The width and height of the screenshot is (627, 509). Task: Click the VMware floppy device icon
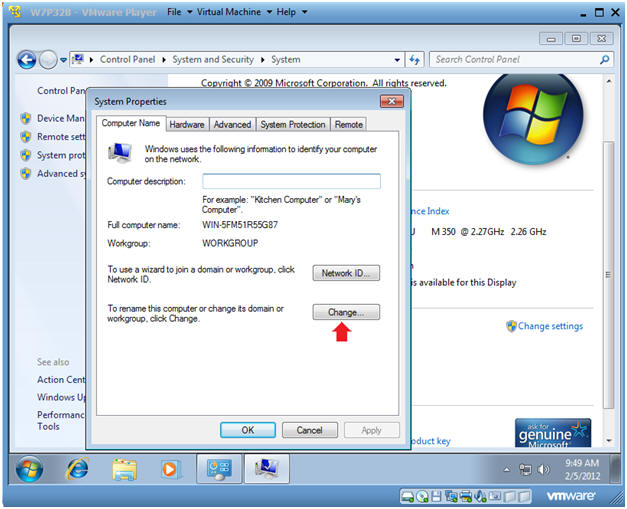coord(436,497)
